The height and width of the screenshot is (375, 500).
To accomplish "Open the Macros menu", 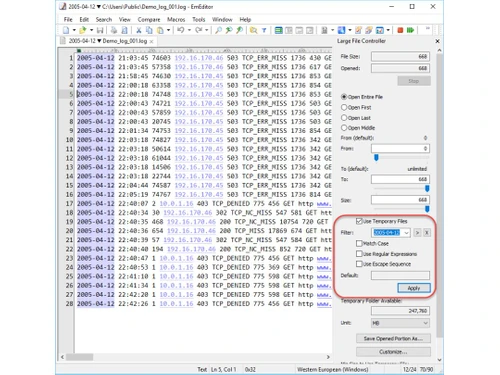I will (x=176, y=19).
